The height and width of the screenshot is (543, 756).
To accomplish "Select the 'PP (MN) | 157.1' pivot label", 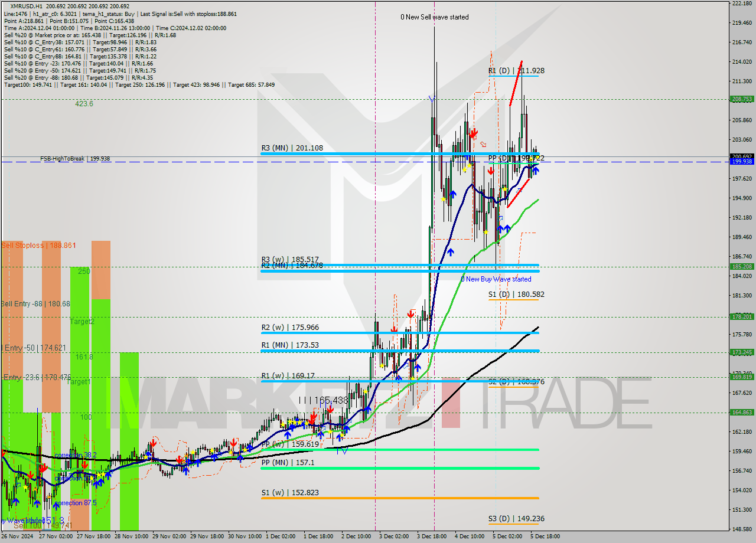I will [x=288, y=463].
